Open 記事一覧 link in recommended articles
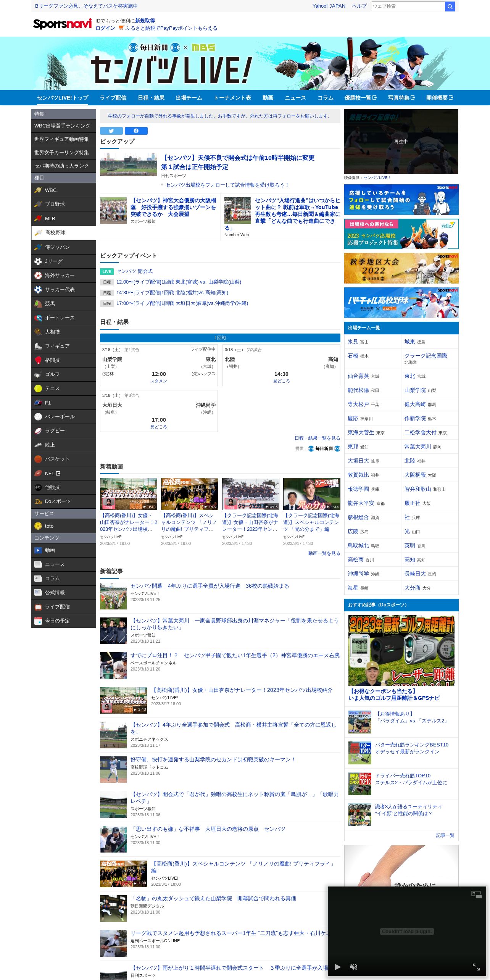The image size is (490, 980). point(445,835)
